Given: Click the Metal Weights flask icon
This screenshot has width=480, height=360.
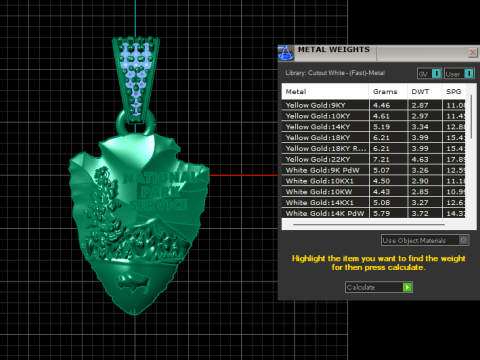Looking at the screenshot, I should 286,53.
